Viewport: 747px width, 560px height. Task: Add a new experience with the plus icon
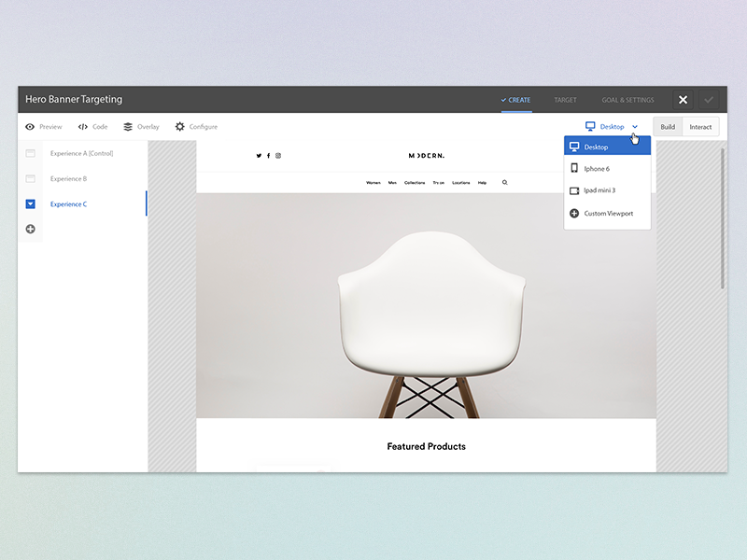[30, 228]
